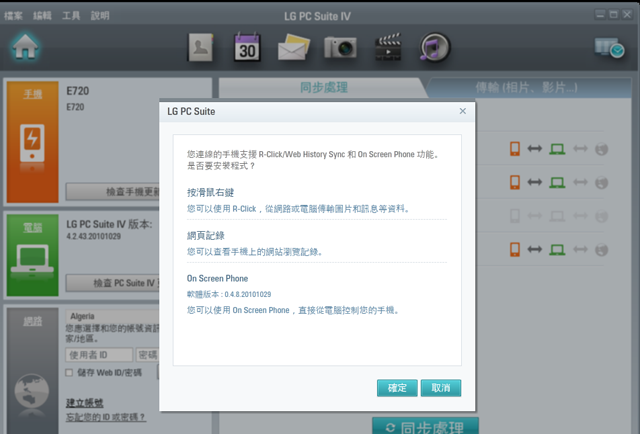Screen dimensions: 640x434
Task: Open the Calendar icon showing 30
Action: coord(247,47)
